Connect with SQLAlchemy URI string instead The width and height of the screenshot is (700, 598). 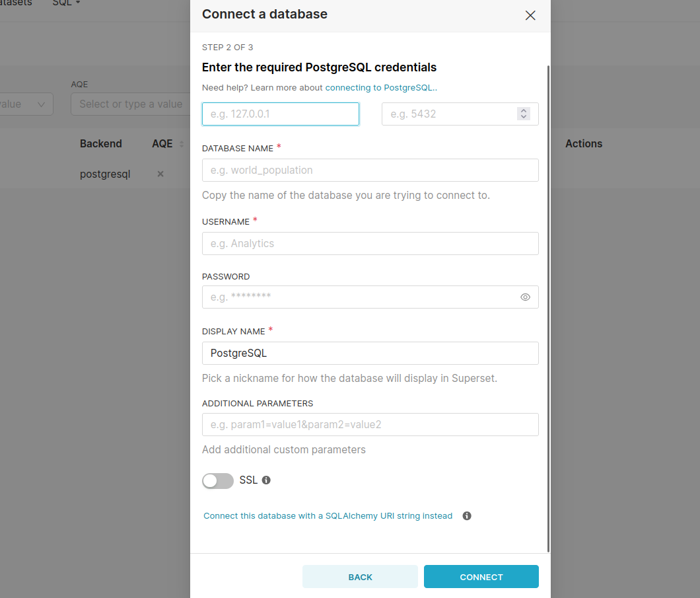click(328, 516)
